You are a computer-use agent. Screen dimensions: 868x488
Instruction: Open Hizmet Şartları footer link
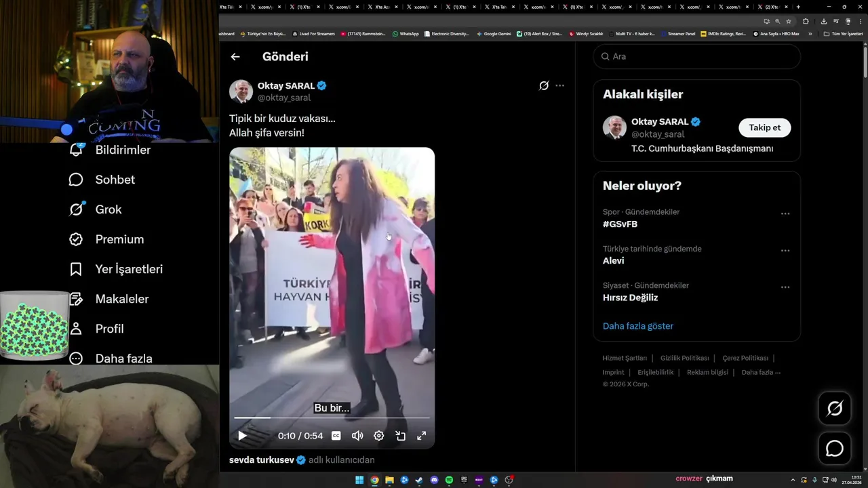[624, 358]
